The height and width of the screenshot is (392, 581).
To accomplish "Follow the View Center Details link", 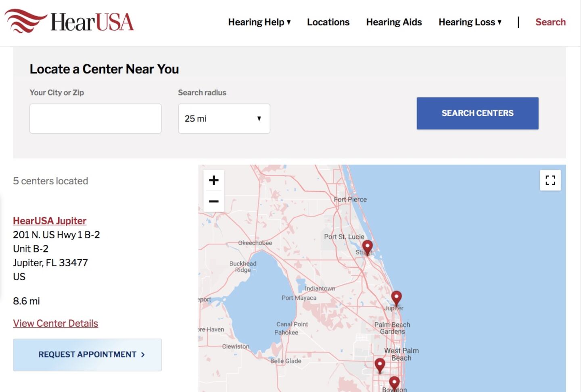I will pos(56,323).
